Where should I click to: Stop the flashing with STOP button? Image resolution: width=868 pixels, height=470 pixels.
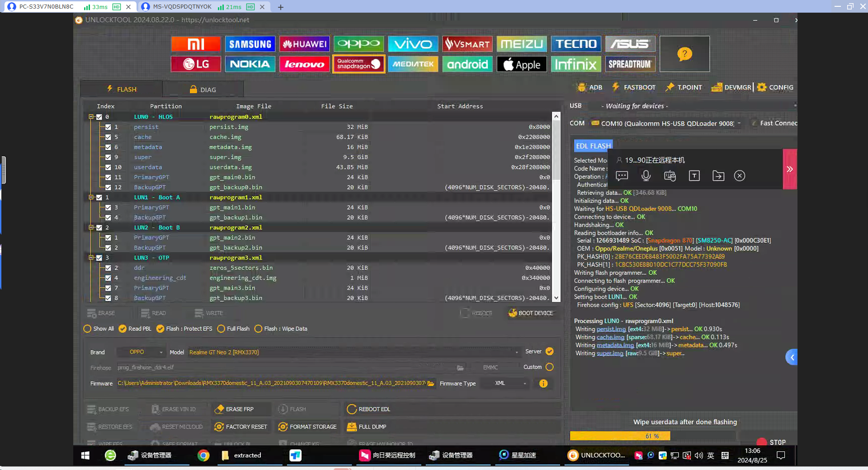pyautogui.click(x=771, y=442)
